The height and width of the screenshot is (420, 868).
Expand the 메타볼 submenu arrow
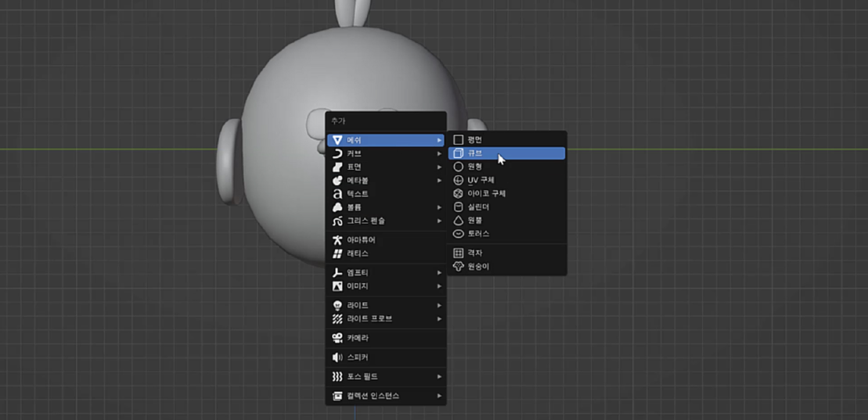439,181
